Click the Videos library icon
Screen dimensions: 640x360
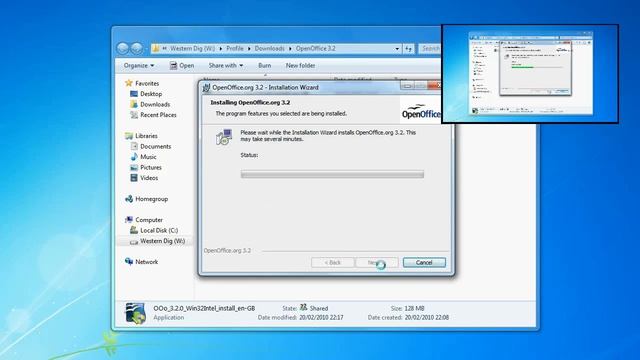tap(133, 178)
